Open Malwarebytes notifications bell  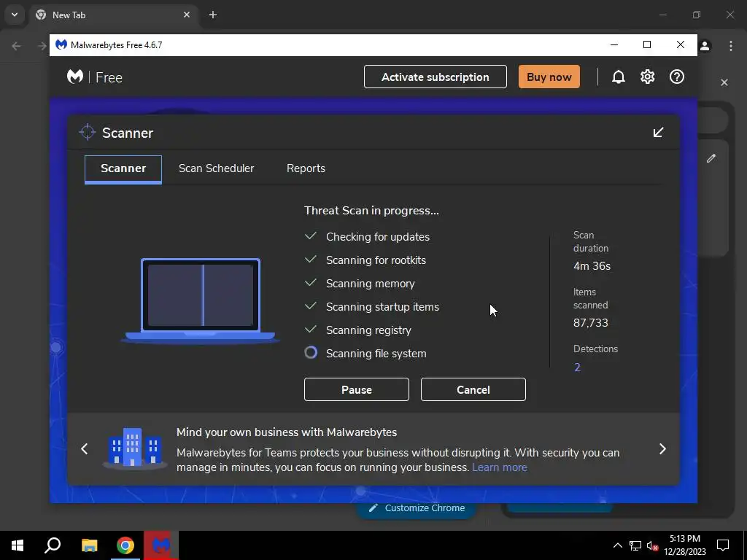[x=619, y=77]
